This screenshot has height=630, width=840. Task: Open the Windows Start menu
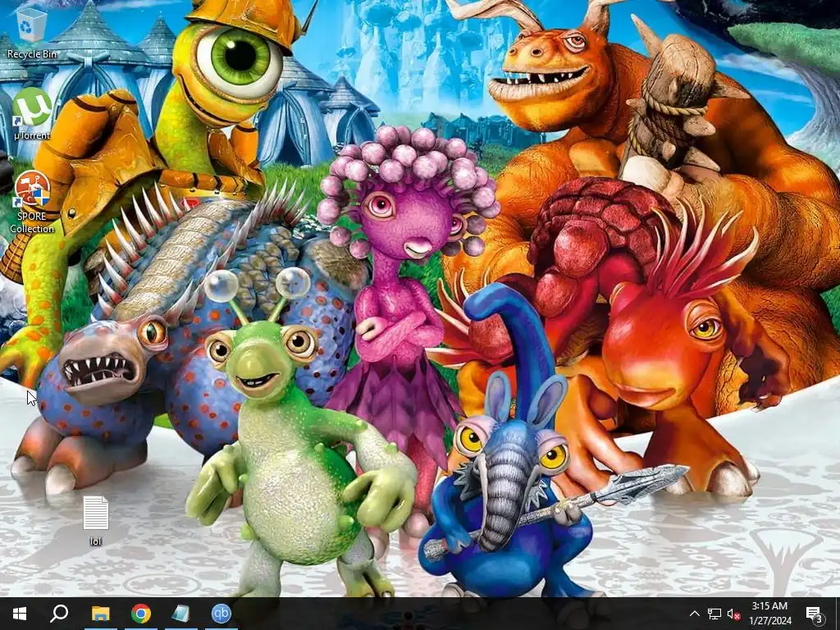[x=20, y=614]
